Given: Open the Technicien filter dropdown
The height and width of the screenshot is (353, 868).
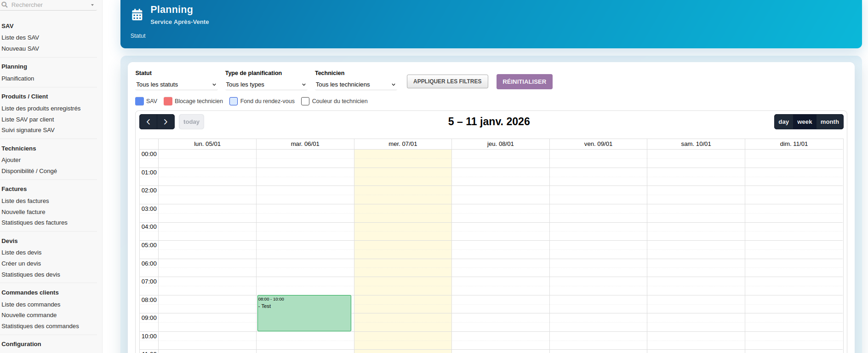Looking at the screenshot, I should [x=355, y=85].
